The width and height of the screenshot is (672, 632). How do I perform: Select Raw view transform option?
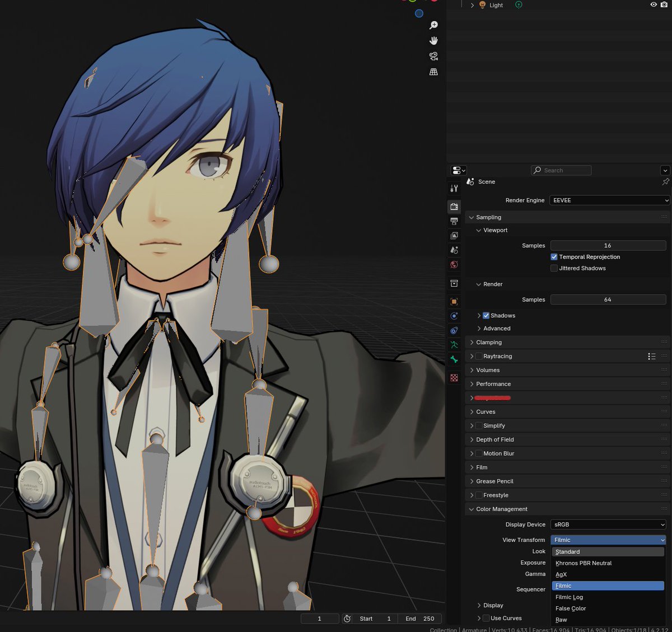tap(608, 620)
